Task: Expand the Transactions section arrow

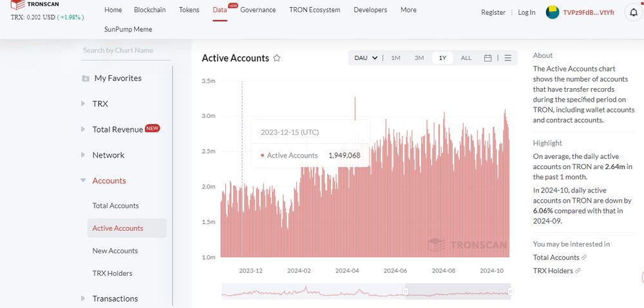Action: point(83,298)
